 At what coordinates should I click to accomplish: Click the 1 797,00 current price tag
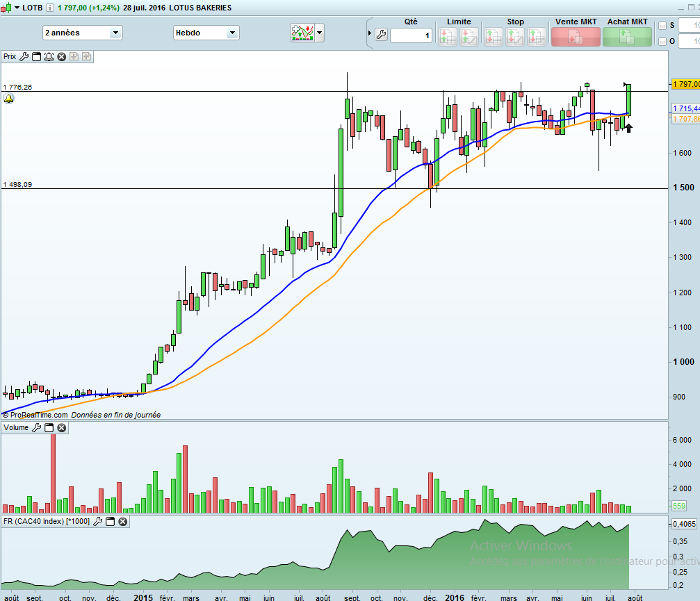tap(685, 84)
